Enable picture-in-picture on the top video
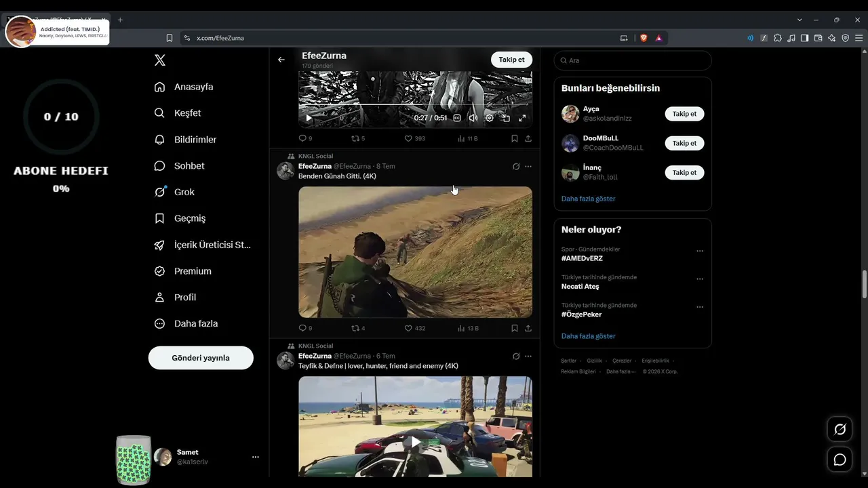The image size is (868, 488). [x=506, y=118]
